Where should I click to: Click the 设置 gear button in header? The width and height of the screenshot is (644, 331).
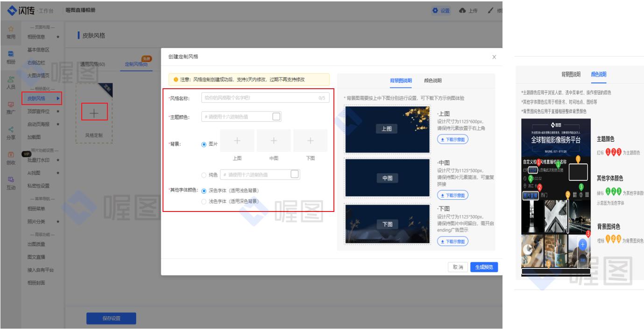441,10
